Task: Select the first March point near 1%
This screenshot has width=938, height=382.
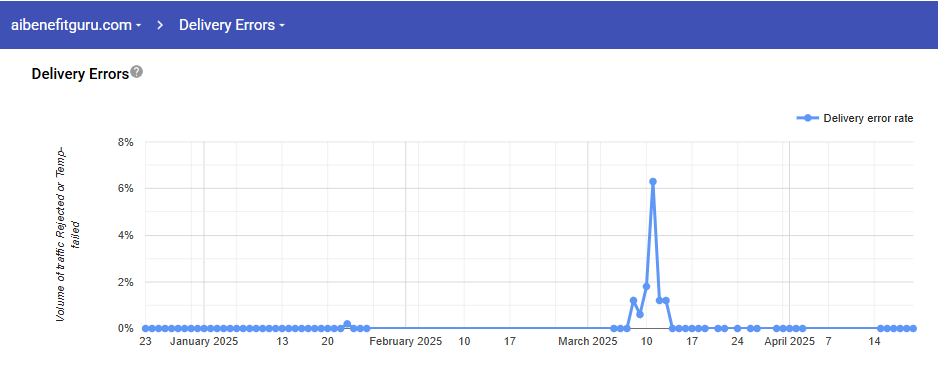Action: pos(633,301)
